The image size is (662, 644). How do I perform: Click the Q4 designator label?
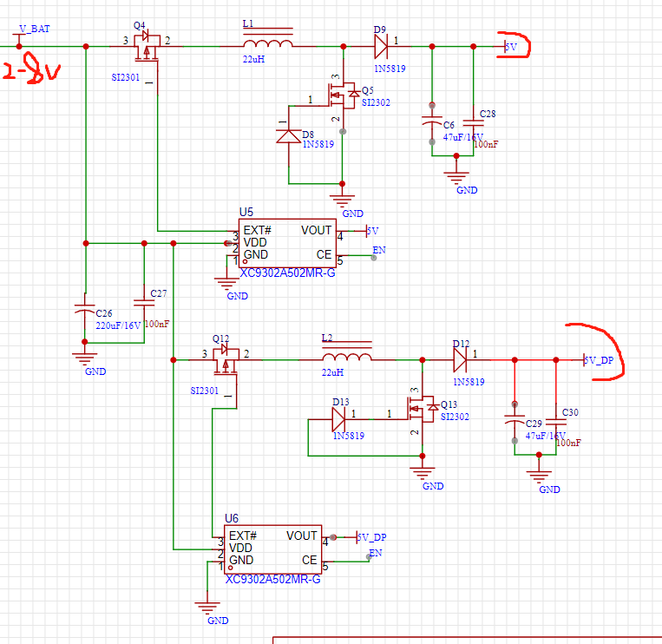pyautogui.click(x=140, y=25)
